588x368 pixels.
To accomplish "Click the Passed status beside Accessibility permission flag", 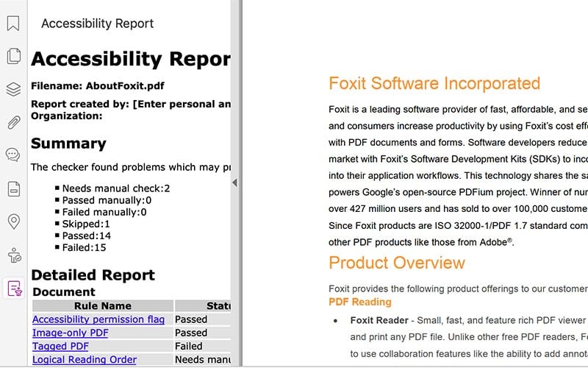I will [191, 319].
